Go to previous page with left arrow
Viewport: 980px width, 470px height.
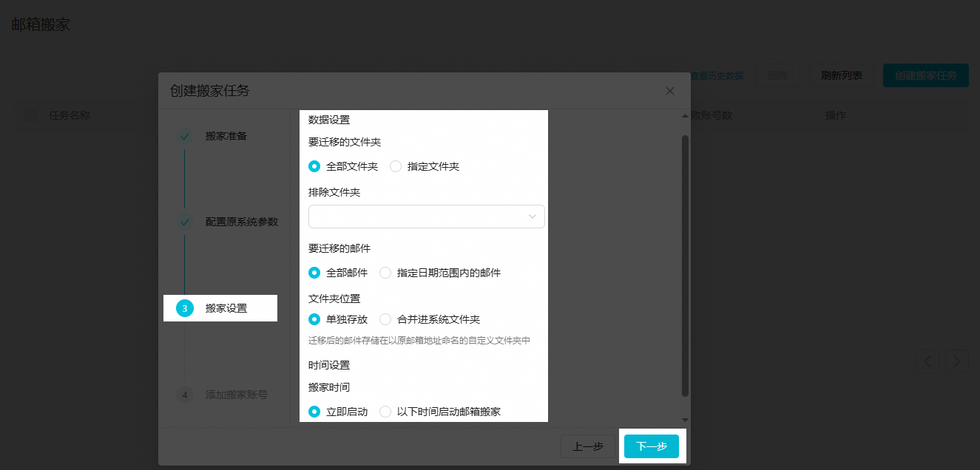928,361
